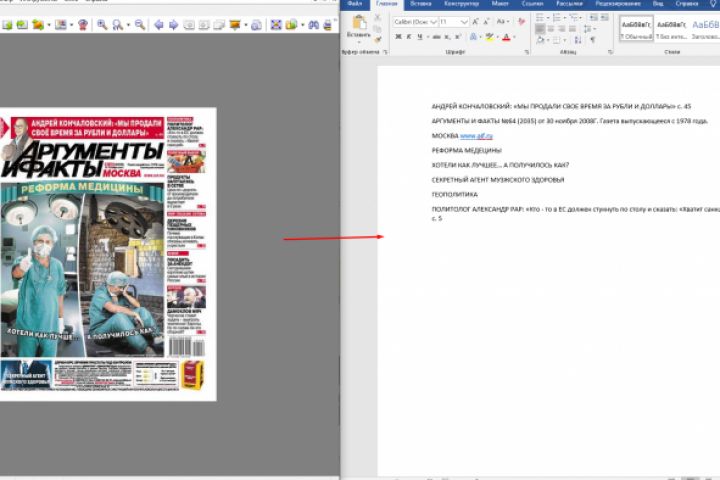Image resolution: width=720 pixels, height=480 pixels.
Task: Click the Format Painter brush icon
Action: tap(378, 40)
